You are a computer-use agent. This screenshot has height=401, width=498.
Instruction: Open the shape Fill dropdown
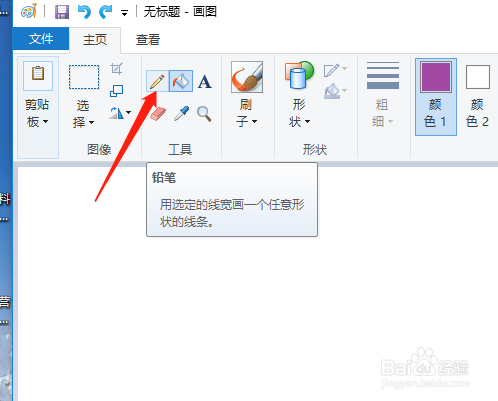coord(335,91)
